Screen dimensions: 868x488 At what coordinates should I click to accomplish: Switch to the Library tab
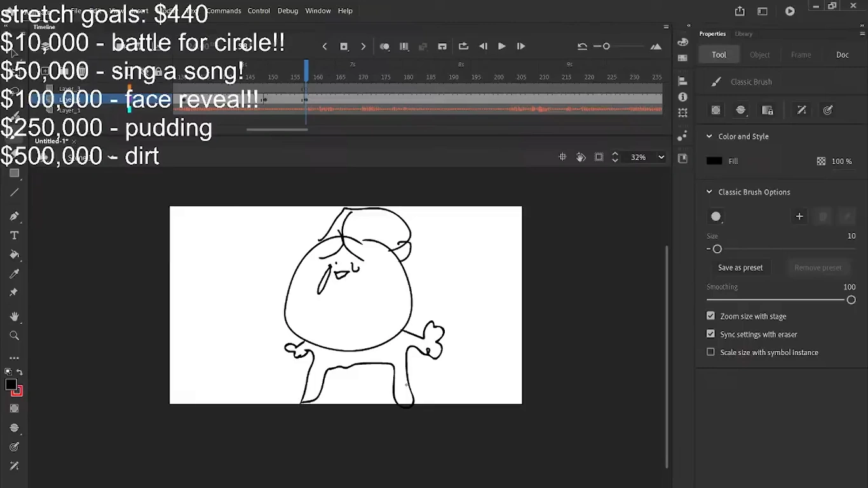click(x=743, y=34)
